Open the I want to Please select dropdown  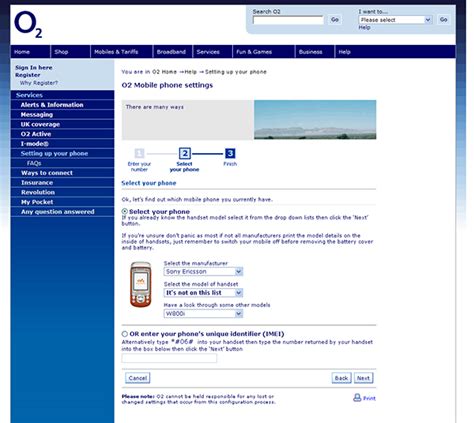click(395, 20)
